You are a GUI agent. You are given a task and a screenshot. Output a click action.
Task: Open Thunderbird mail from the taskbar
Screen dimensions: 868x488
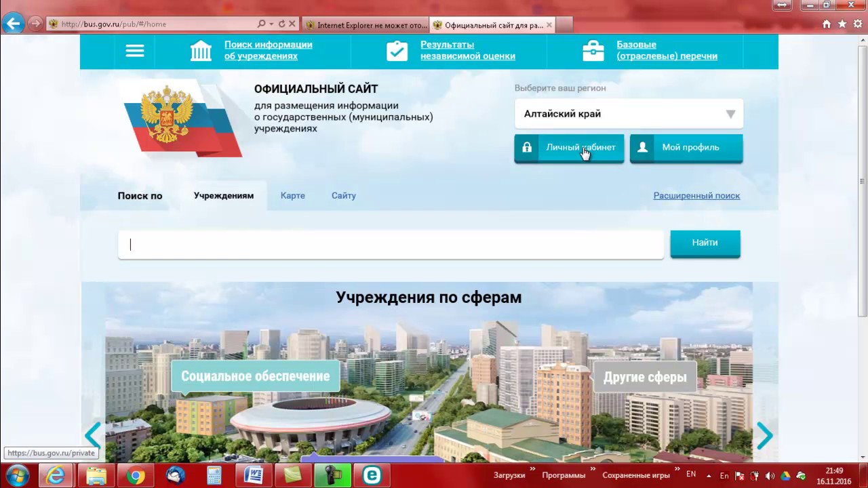click(x=175, y=476)
